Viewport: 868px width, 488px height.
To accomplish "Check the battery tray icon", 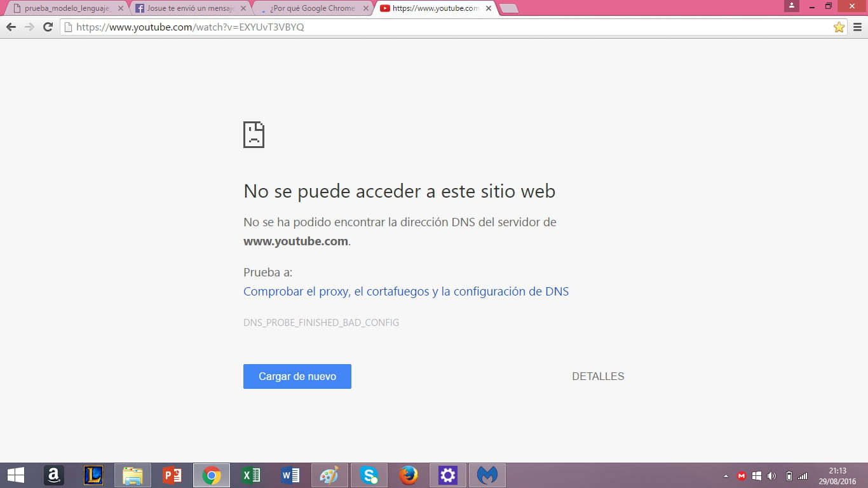I will coord(789,476).
